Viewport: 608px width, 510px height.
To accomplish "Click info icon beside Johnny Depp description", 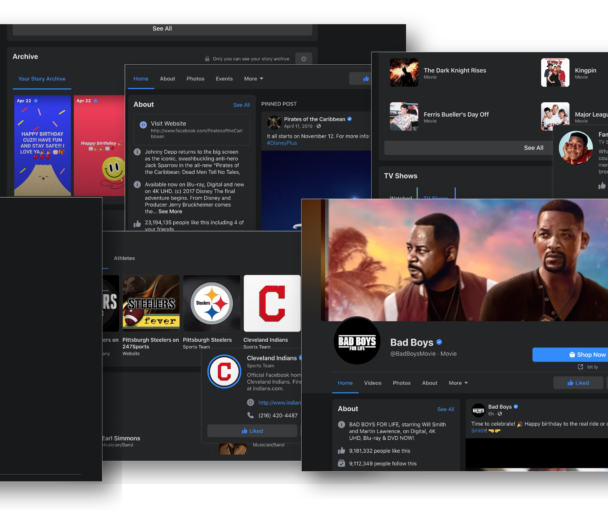I will click(137, 152).
